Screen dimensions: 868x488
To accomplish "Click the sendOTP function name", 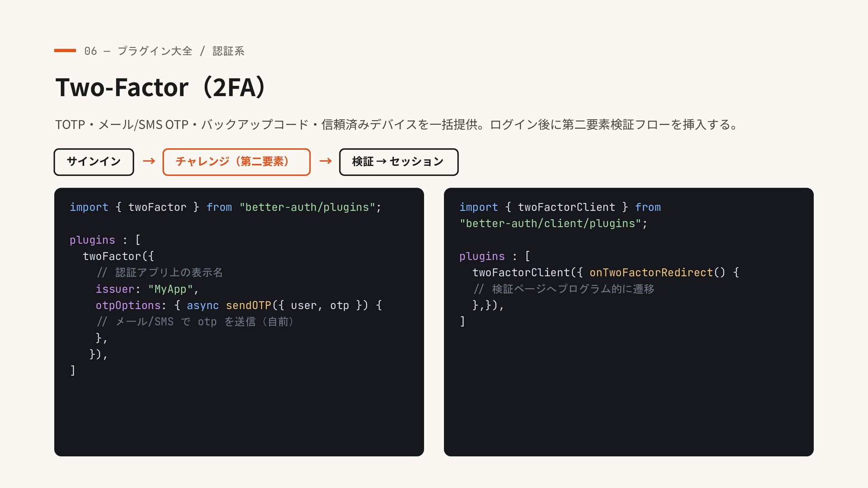I will pyautogui.click(x=248, y=305).
